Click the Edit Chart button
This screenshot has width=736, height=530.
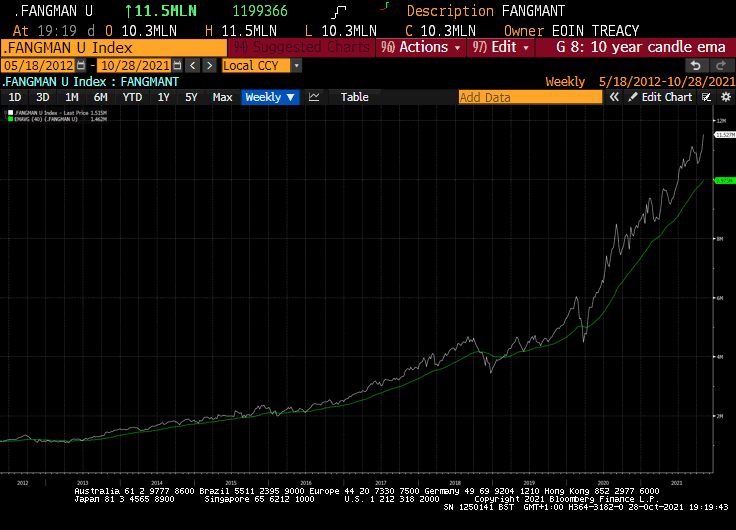coord(660,97)
